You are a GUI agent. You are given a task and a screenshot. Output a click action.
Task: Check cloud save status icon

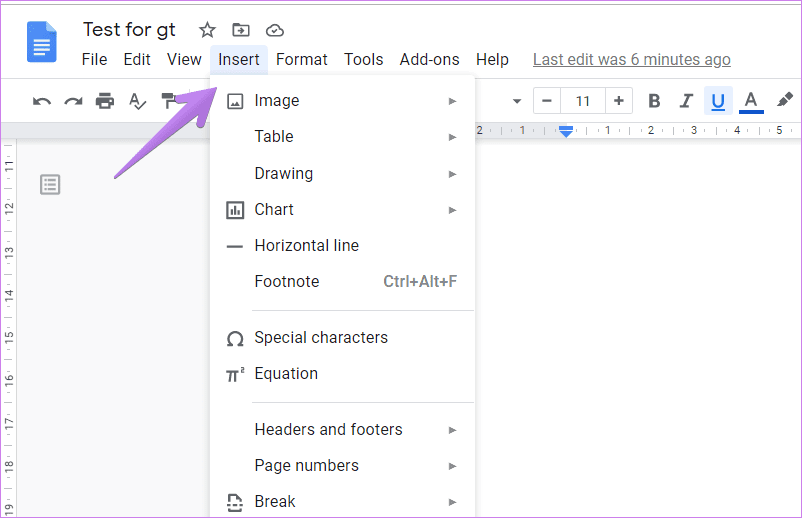pyautogui.click(x=275, y=31)
